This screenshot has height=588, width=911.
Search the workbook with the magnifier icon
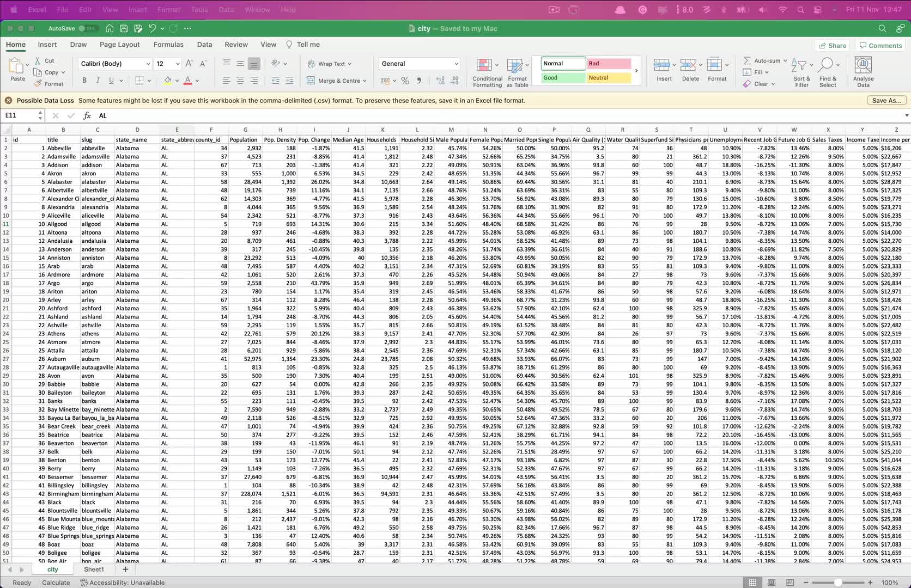(x=882, y=28)
